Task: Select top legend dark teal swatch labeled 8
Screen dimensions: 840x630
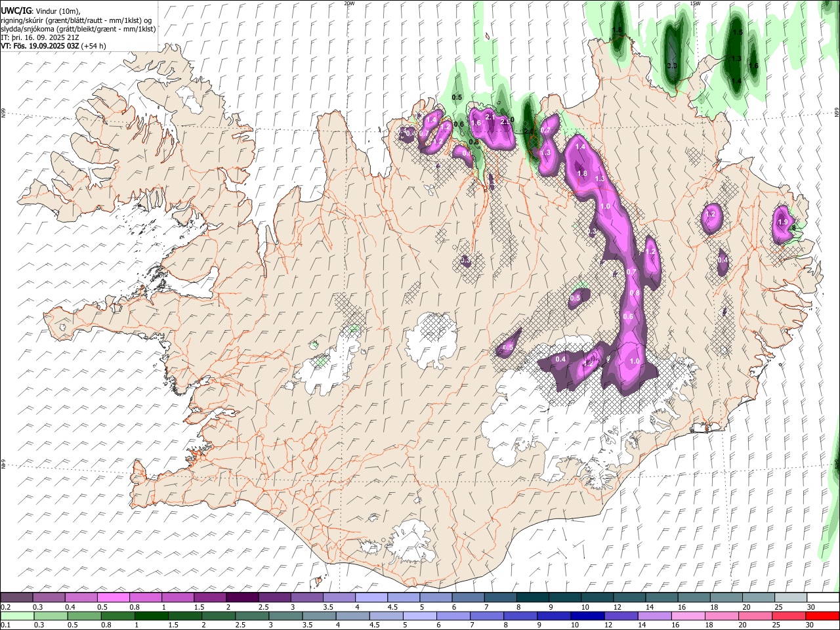Action: coord(532,597)
